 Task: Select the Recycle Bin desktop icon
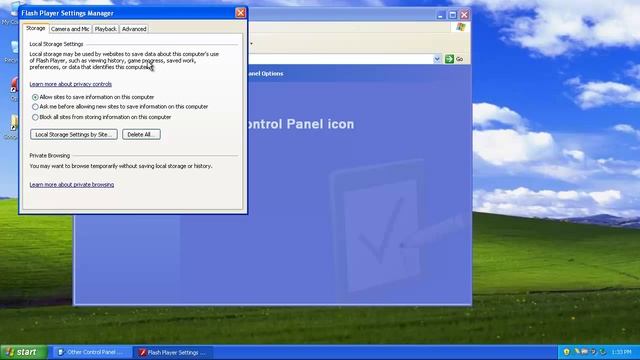pos(13,51)
